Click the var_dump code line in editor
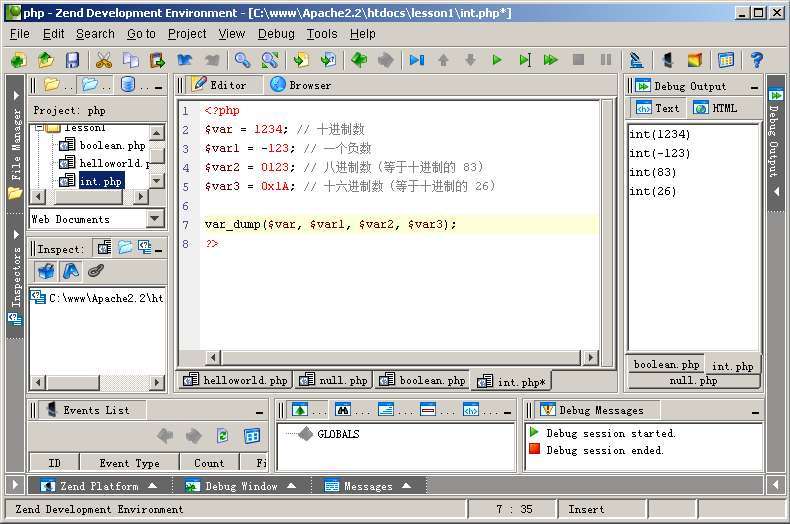Screen dimensions: 790x524 click(330, 224)
